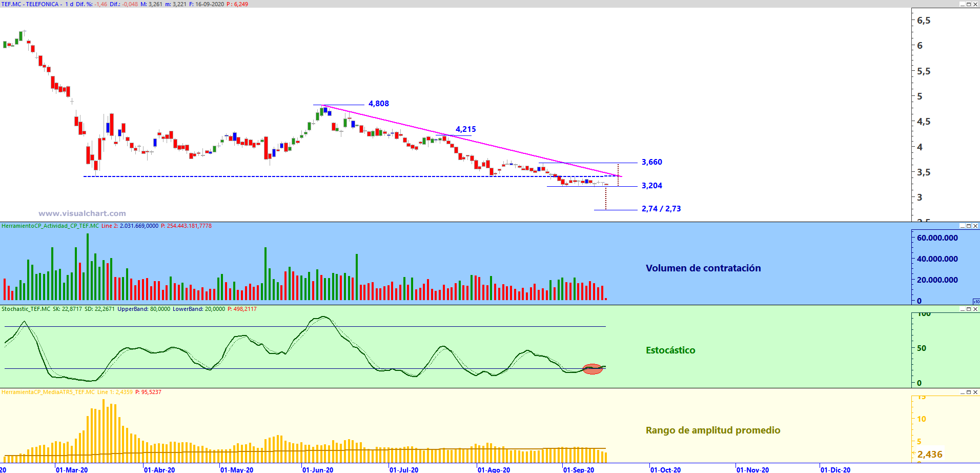980x473 pixels.
Task: Maximize the MediaATR5 indicator pane
Action: point(969,392)
